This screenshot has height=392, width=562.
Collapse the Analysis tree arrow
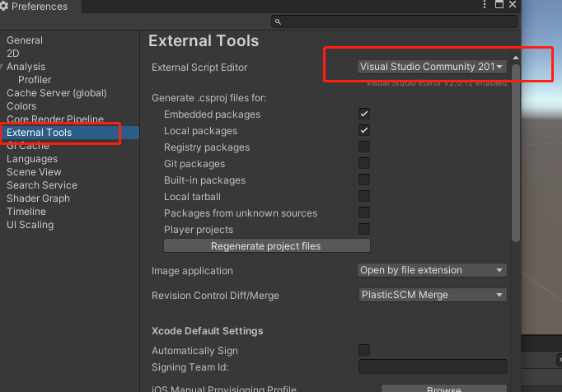[2, 67]
